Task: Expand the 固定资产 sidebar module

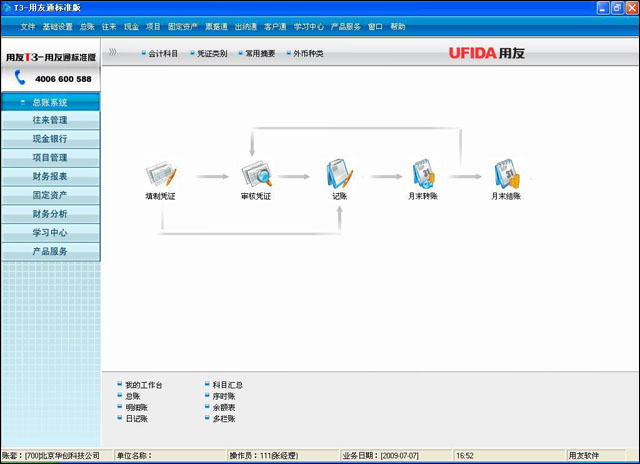Action: click(x=50, y=195)
